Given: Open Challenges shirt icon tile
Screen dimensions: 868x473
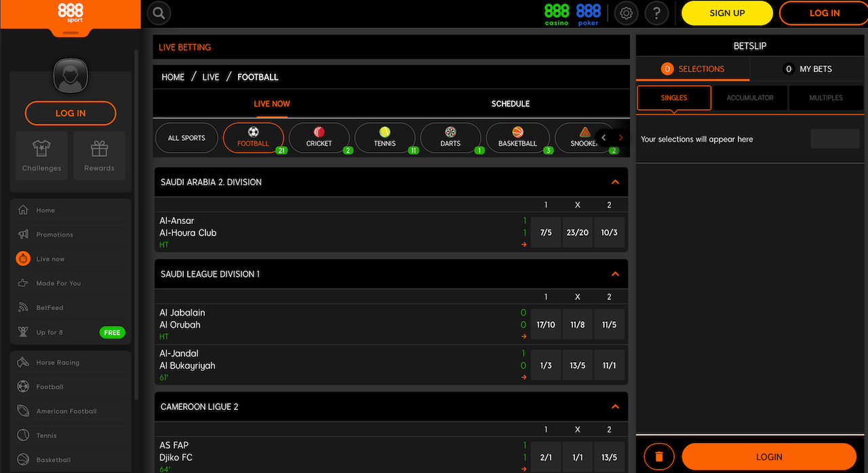Looking at the screenshot, I should click(x=41, y=155).
